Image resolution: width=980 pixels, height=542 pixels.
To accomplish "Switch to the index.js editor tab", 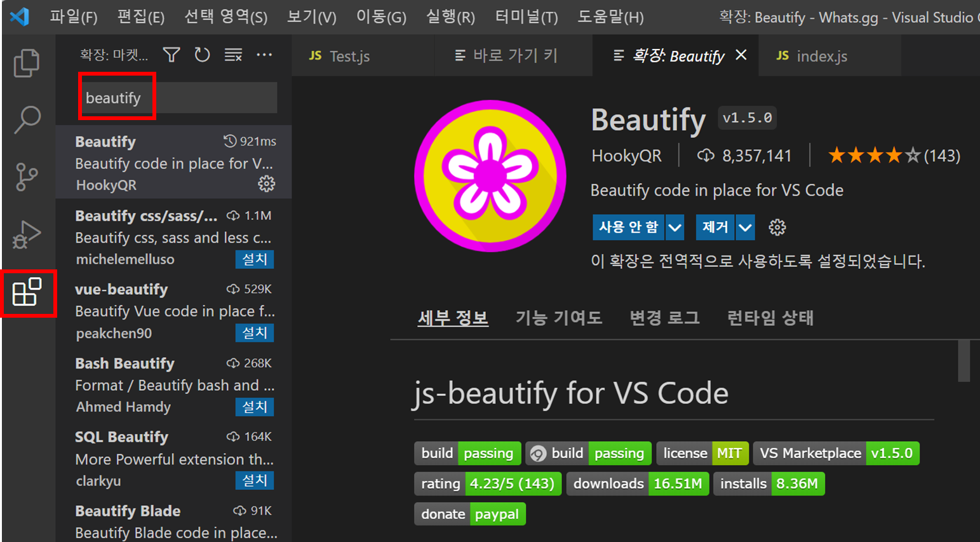I will tap(829, 56).
